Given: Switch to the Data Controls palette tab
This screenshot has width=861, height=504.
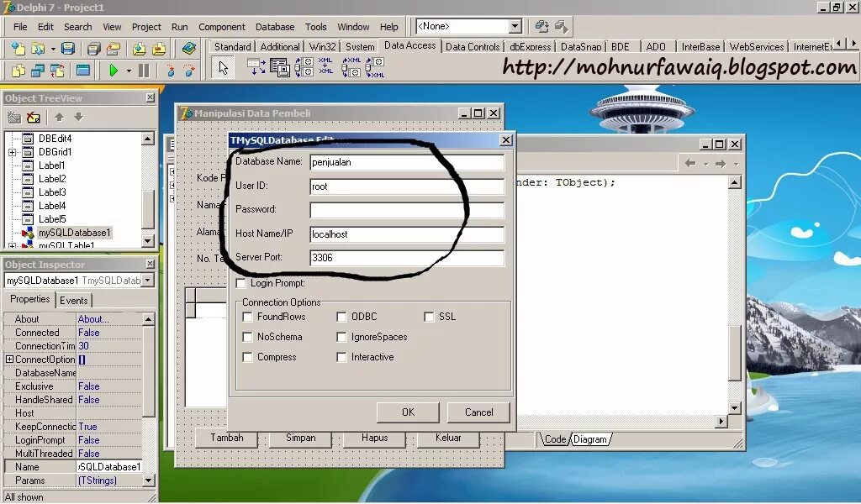Looking at the screenshot, I should (x=473, y=46).
